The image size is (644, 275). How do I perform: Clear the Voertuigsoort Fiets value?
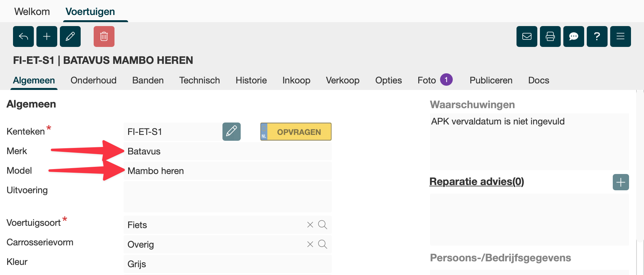pyautogui.click(x=310, y=225)
